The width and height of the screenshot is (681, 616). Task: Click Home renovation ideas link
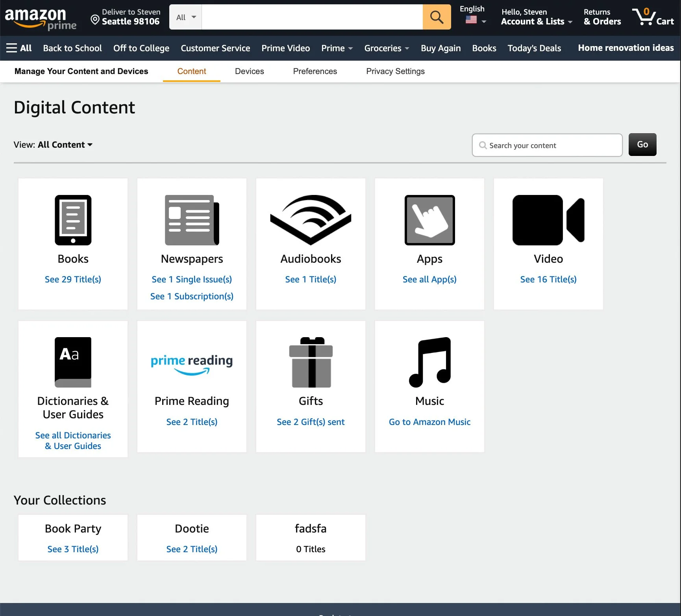[626, 48]
